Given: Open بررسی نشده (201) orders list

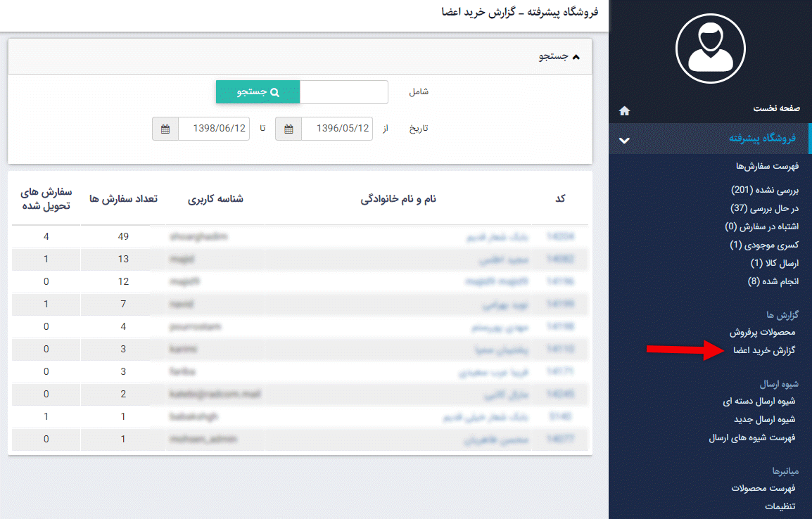Looking at the screenshot, I should [765, 190].
